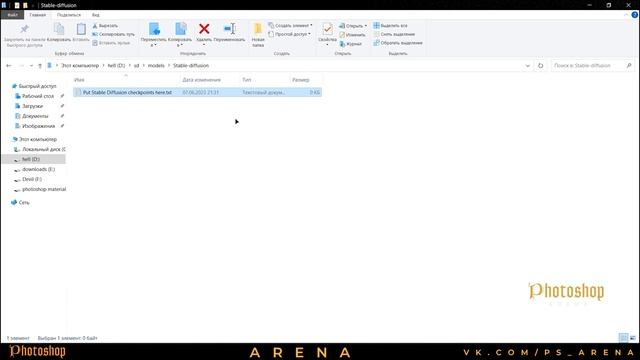
Task: Cut selection with Вырезать
Action: [x=105, y=26]
